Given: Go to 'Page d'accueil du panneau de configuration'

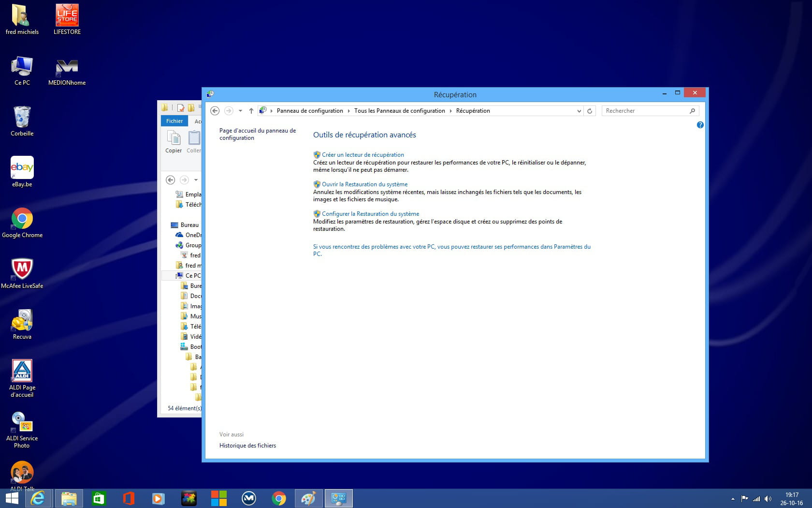Looking at the screenshot, I should 258,134.
